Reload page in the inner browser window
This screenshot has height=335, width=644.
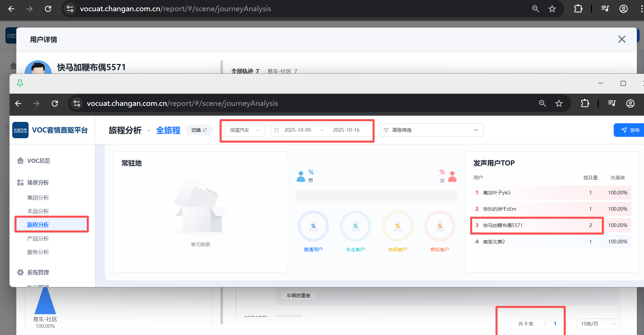[x=55, y=103]
